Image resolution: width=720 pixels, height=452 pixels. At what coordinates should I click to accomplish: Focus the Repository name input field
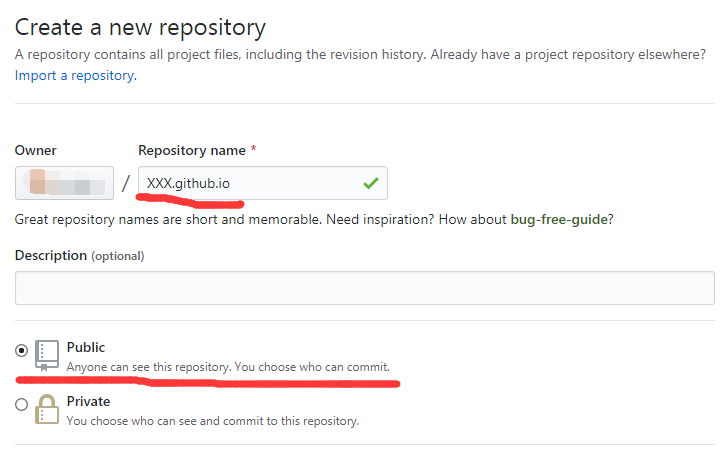point(250,183)
